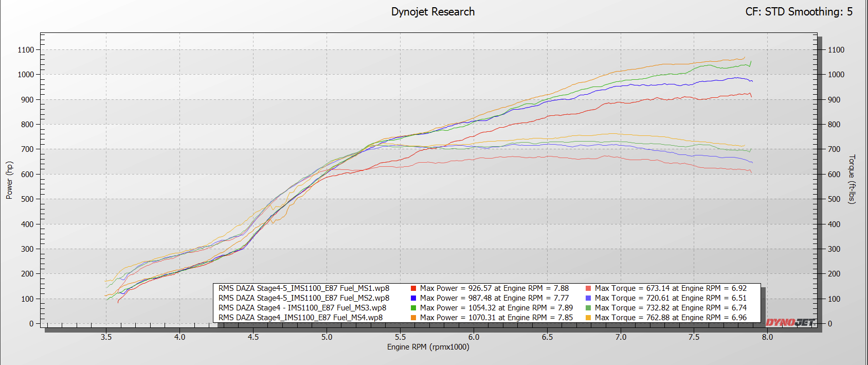Click Max Torque = 762.88 entry

tap(671, 318)
